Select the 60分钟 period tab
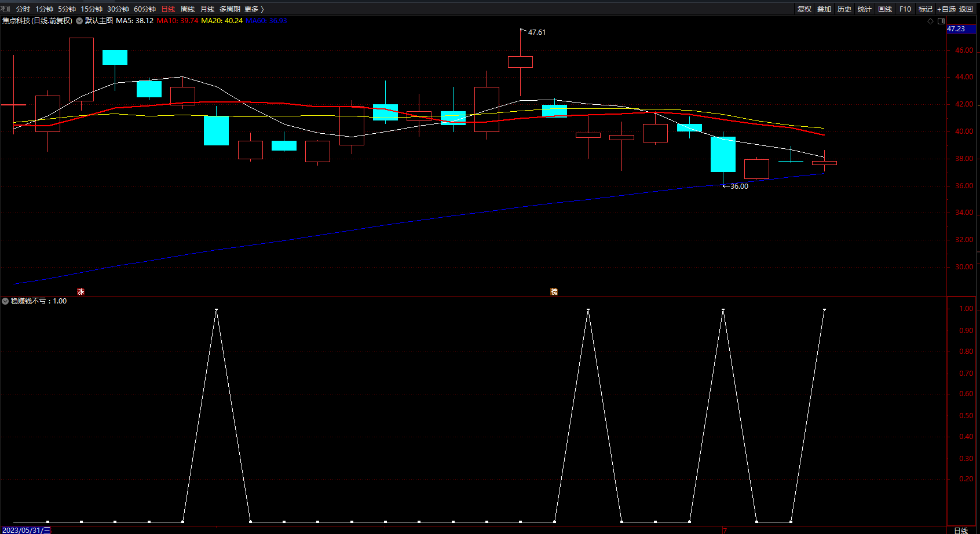The height and width of the screenshot is (534, 980). tap(145, 9)
